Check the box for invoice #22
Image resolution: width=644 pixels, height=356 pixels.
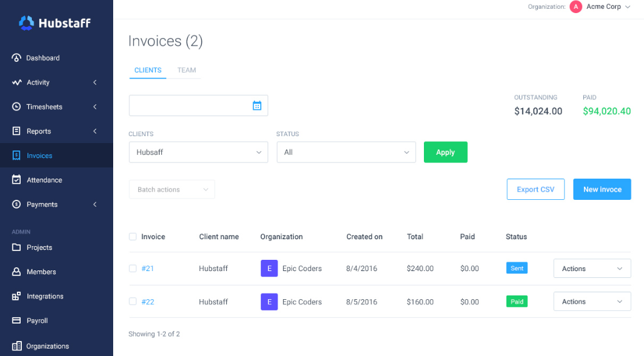coord(133,302)
